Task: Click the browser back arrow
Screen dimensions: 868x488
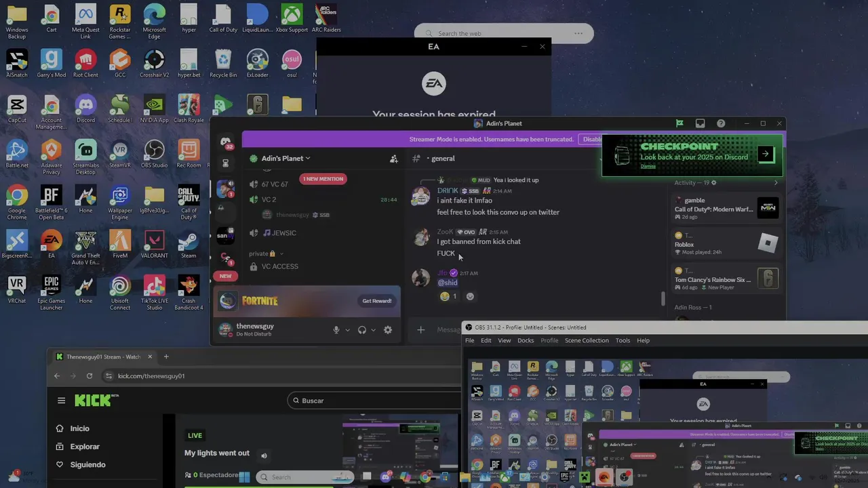Action: click(x=57, y=375)
